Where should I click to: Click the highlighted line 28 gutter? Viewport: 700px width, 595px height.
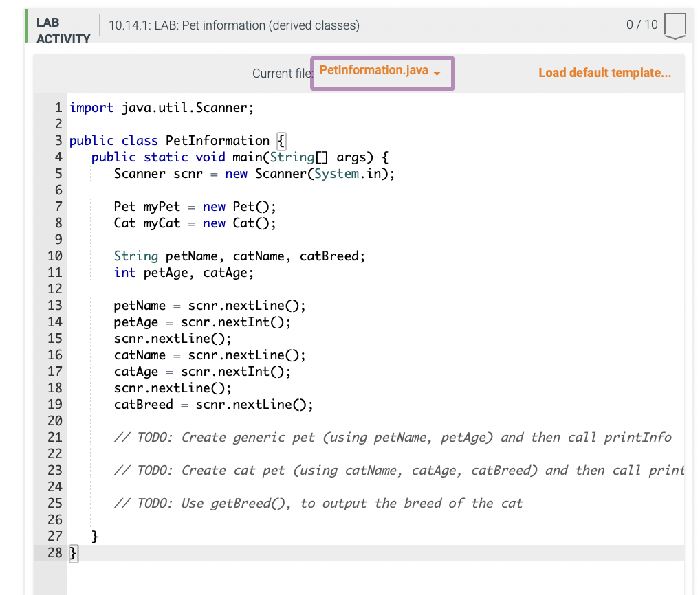pos(55,552)
